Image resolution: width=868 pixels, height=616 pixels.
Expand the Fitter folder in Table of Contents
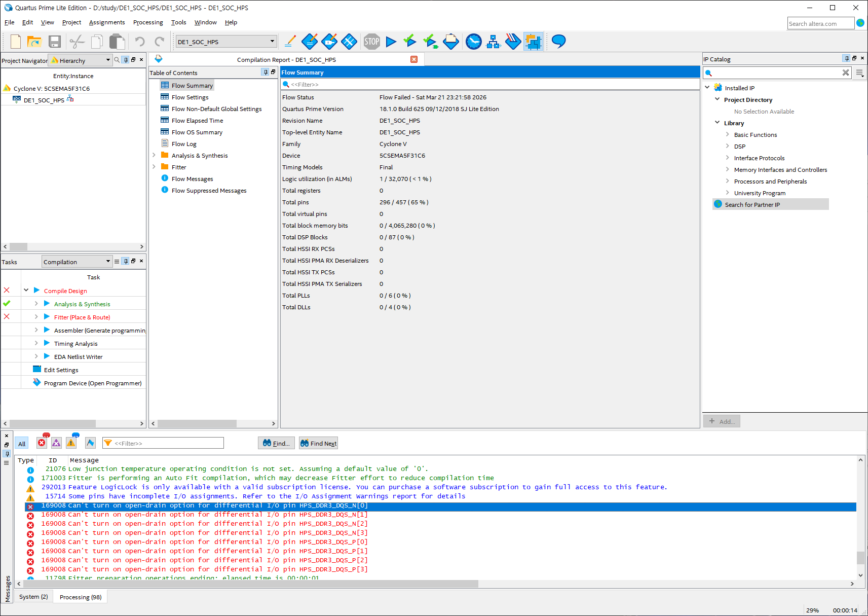tap(154, 167)
